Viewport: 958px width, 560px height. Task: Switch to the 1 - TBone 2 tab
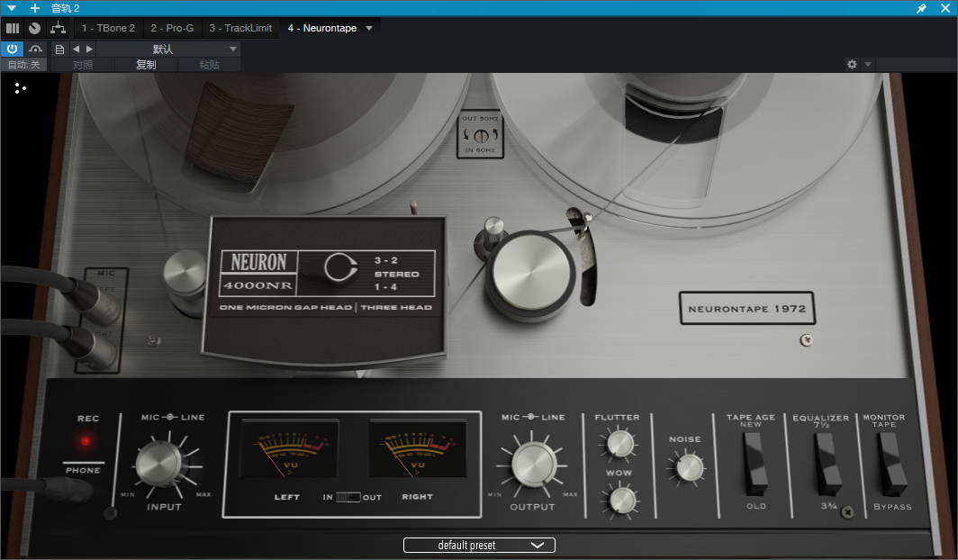coord(108,28)
